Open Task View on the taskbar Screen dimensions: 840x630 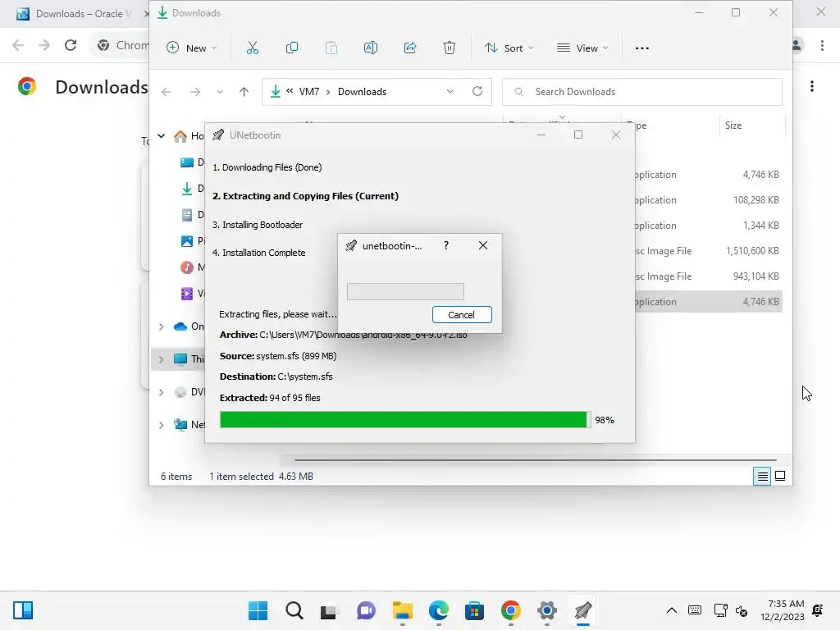pos(329,610)
